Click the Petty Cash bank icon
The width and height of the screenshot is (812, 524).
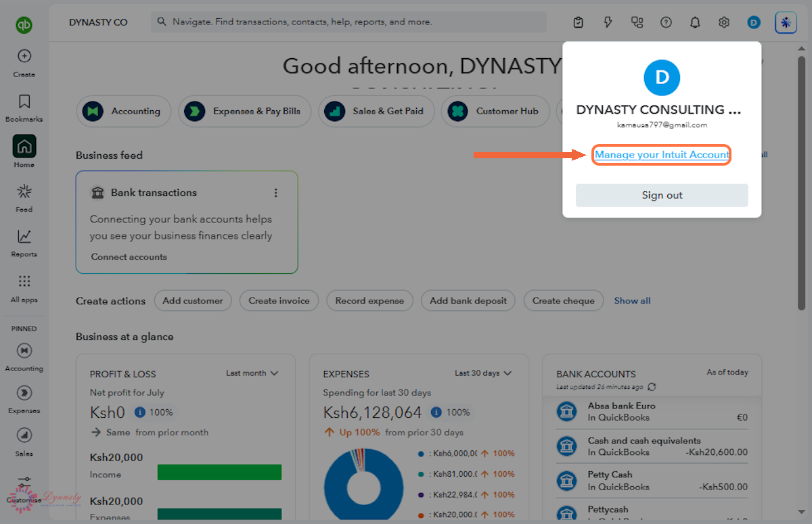(x=566, y=481)
